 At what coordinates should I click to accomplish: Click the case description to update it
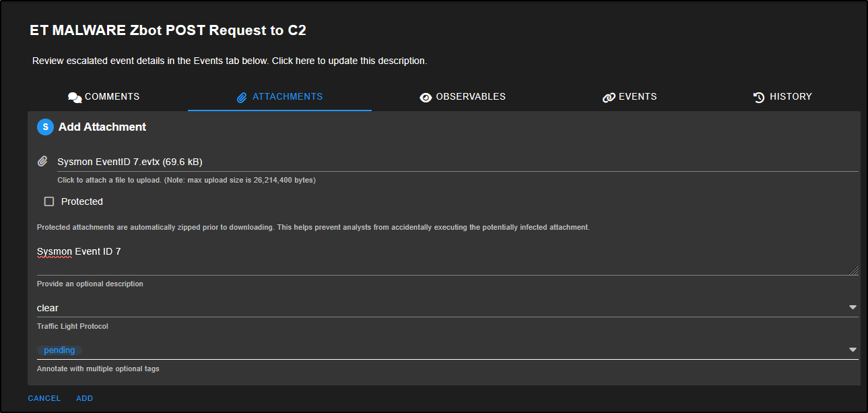(230, 61)
